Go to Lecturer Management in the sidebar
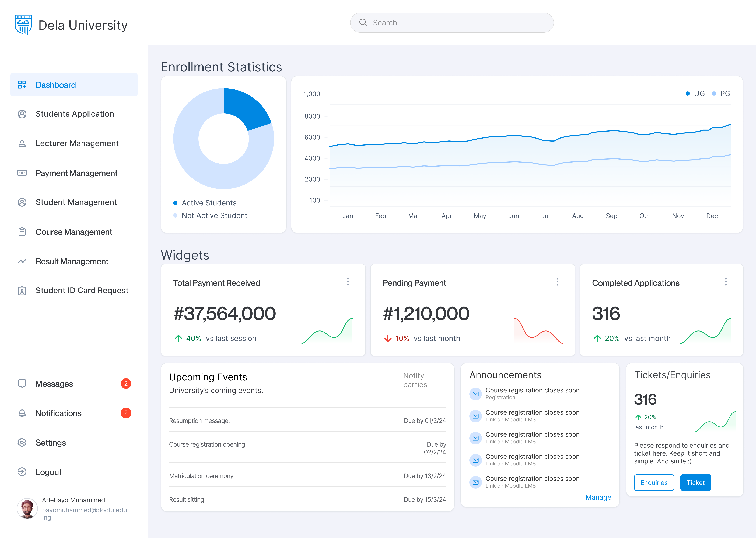The image size is (756, 538). (77, 143)
